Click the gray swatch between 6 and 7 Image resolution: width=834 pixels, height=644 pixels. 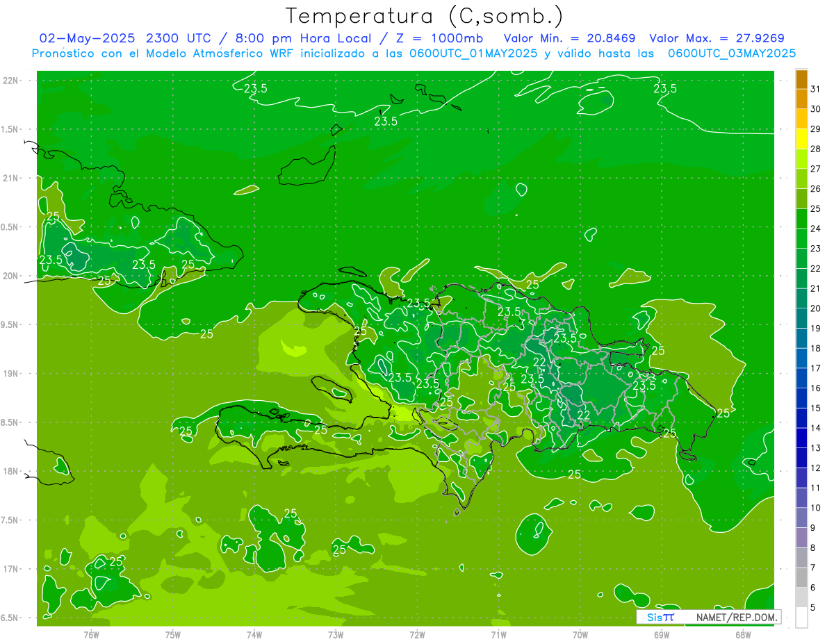pyautogui.click(x=801, y=577)
